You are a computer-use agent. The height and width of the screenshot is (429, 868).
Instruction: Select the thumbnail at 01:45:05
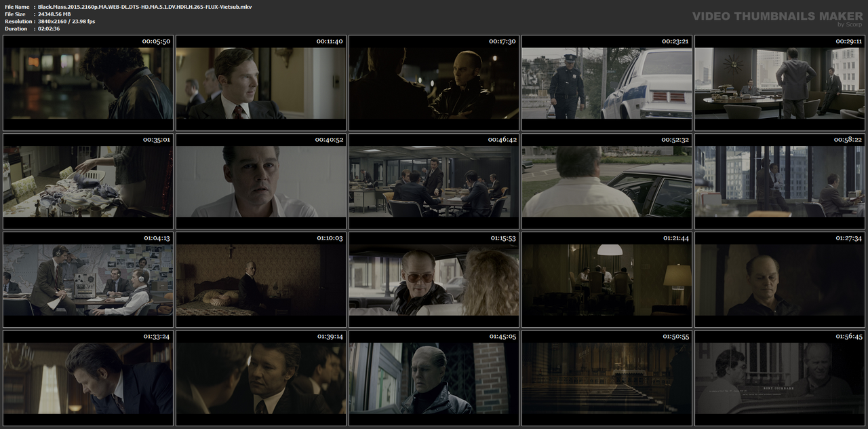[434, 377]
